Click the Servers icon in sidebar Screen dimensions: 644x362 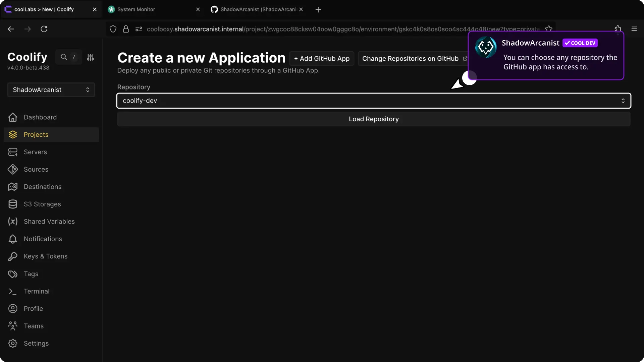pyautogui.click(x=13, y=152)
